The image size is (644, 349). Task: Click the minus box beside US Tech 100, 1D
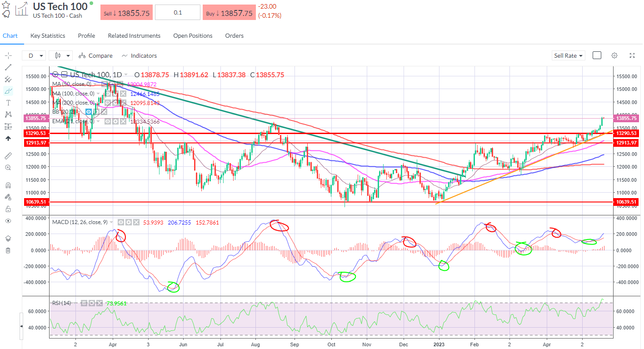tap(64, 75)
